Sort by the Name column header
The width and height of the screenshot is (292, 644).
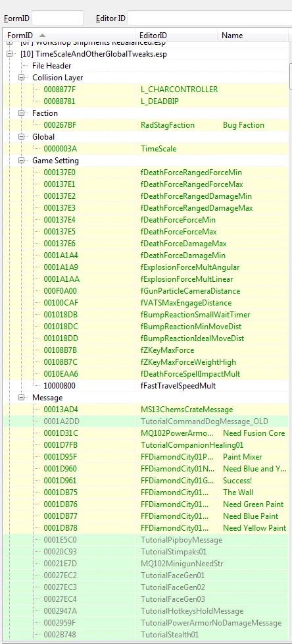[x=255, y=36]
